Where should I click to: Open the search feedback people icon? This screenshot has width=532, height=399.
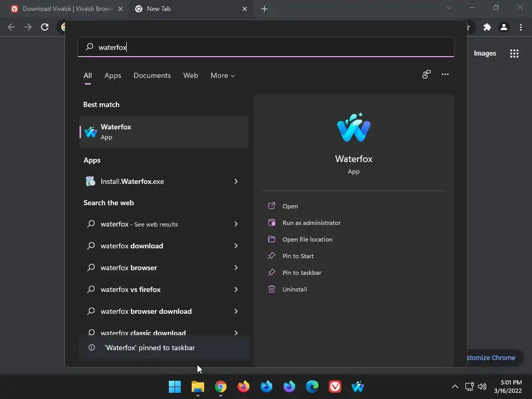click(x=427, y=74)
